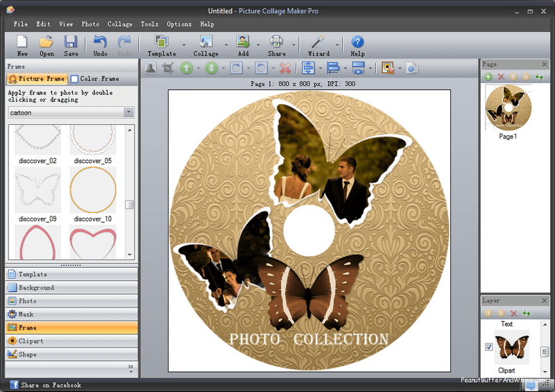Click the Save toolbar icon

click(x=71, y=42)
